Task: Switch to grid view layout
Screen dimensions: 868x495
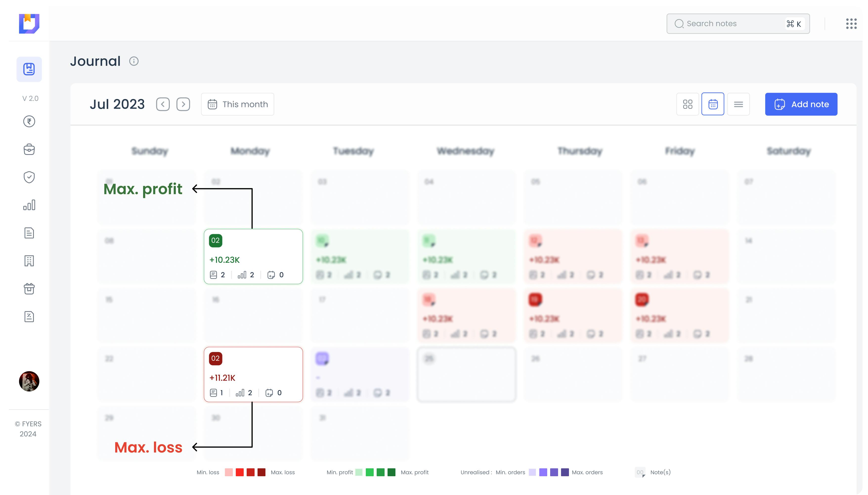Action: tap(687, 104)
